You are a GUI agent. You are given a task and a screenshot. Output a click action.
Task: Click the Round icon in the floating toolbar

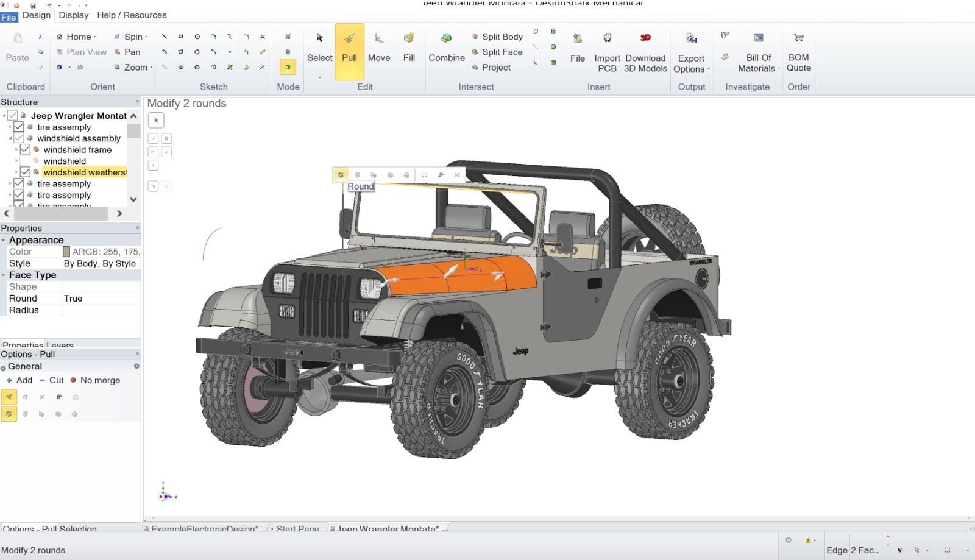(x=341, y=175)
